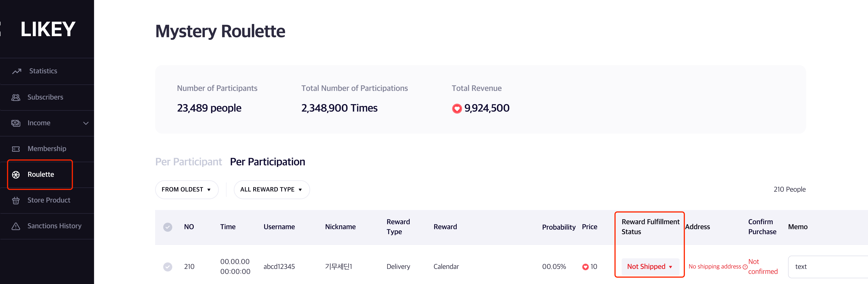
Task: Click the Delivery reward type cell
Action: point(398,267)
